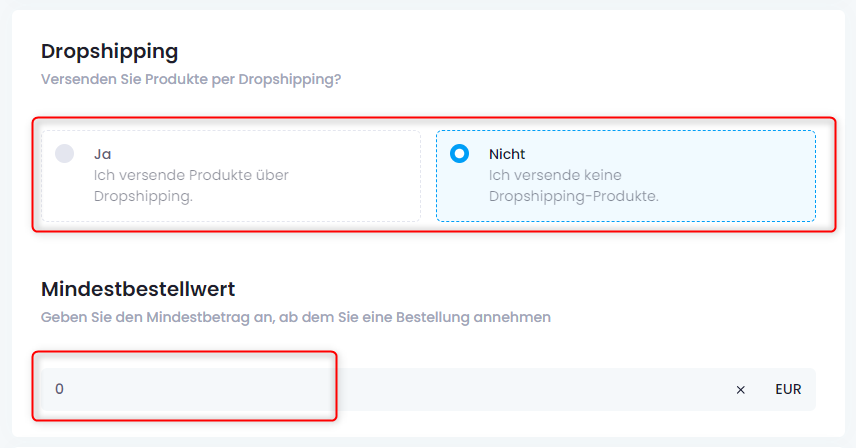Screen dimensions: 856x448
Task: Click the word 'Dropshipping.' in the Ja description
Action: pyautogui.click(x=143, y=196)
